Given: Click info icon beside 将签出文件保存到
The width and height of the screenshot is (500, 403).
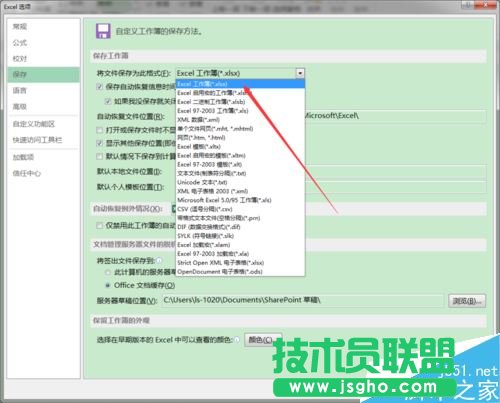Looking at the screenshot, I should 159,260.
